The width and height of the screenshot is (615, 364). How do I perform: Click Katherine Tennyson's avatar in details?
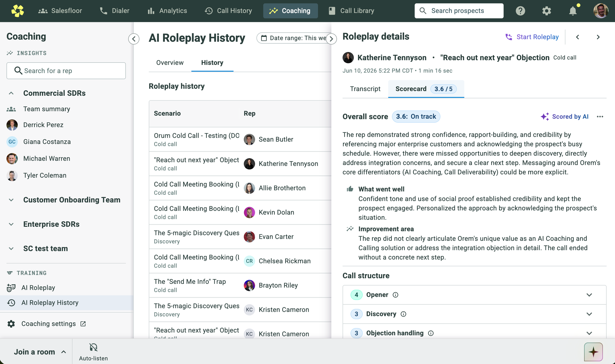[x=348, y=58]
